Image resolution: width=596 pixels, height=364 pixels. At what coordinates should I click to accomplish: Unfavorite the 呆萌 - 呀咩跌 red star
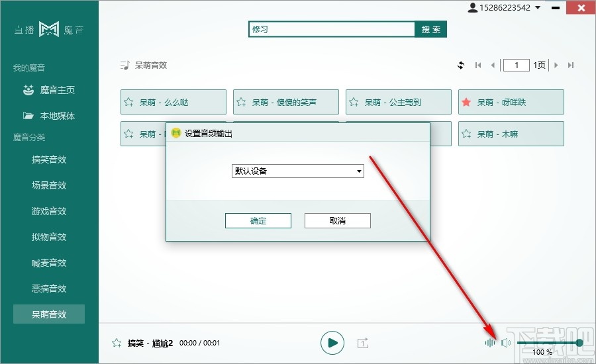pyautogui.click(x=466, y=102)
